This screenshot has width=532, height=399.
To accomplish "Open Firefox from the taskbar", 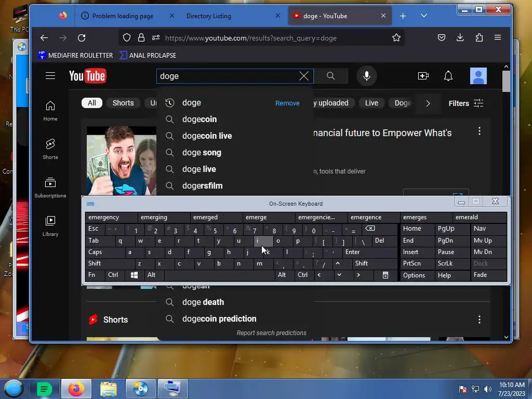I will pos(76,389).
